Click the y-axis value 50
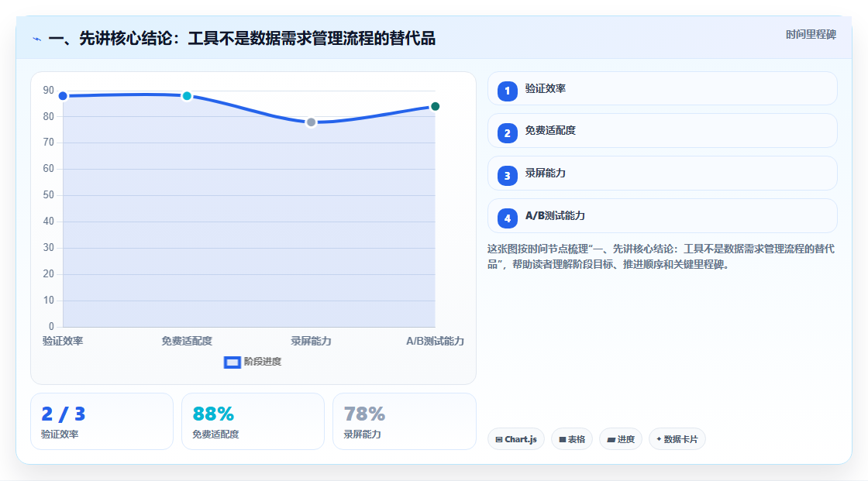868x481 pixels. (x=49, y=195)
